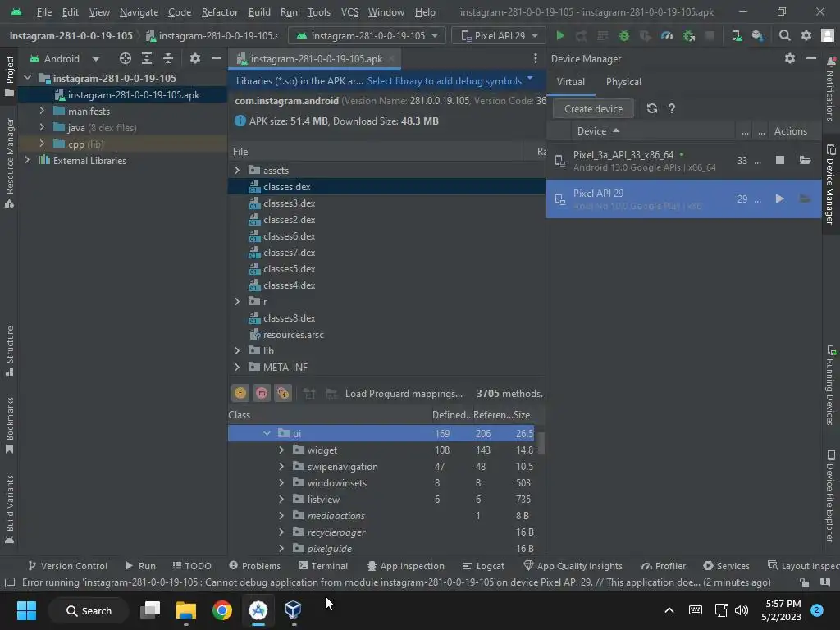840x630 pixels.
Task: Open File Explorer from taskbar
Action: (x=186, y=610)
